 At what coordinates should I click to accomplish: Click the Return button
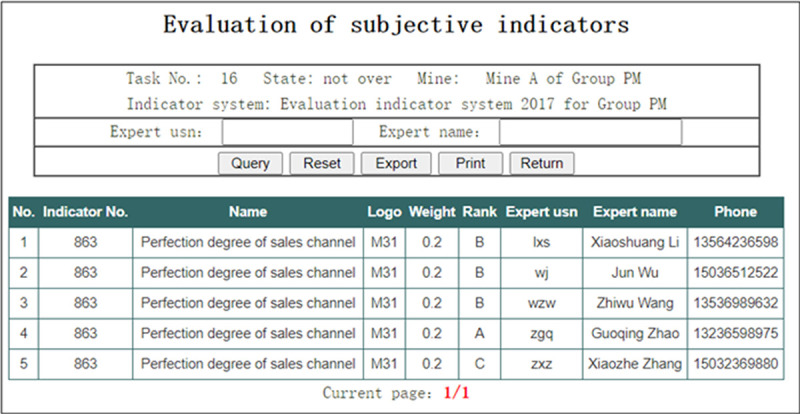(x=541, y=163)
